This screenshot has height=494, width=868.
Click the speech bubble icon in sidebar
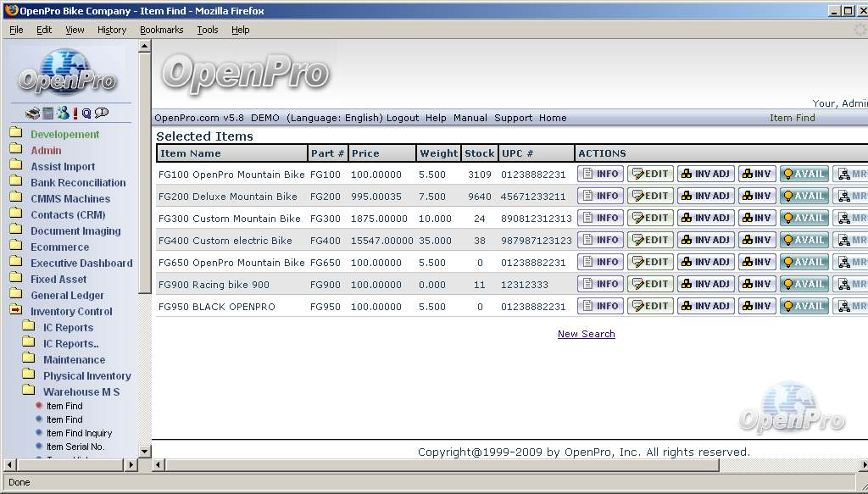tap(102, 113)
